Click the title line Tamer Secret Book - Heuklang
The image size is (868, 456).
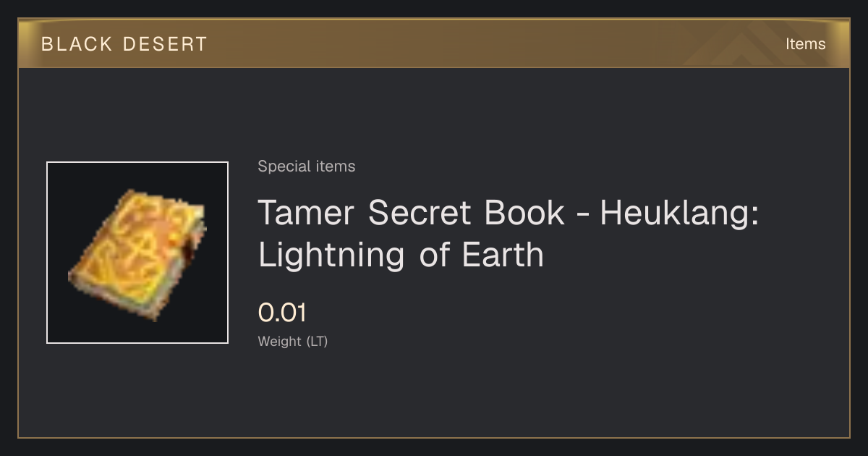pos(509,213)
